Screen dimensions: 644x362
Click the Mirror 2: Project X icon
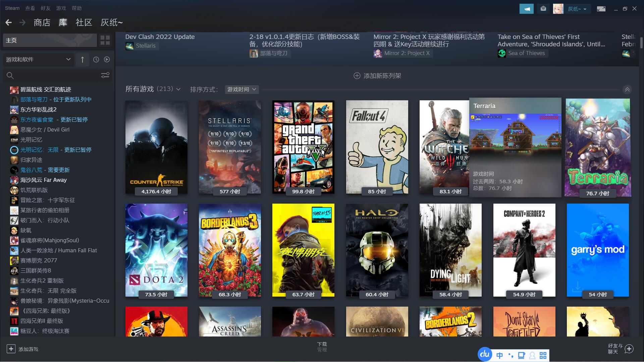pos(378,53)
